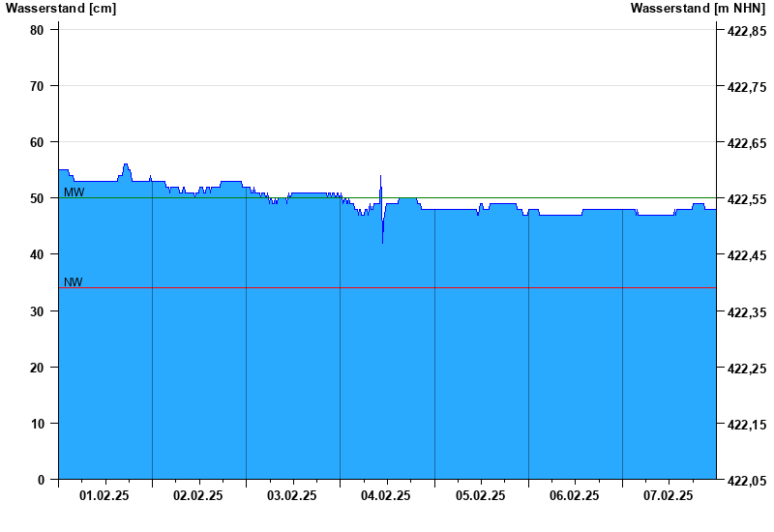Click the left axis value 80
The image size is (774, 532).
click(37, 30)
